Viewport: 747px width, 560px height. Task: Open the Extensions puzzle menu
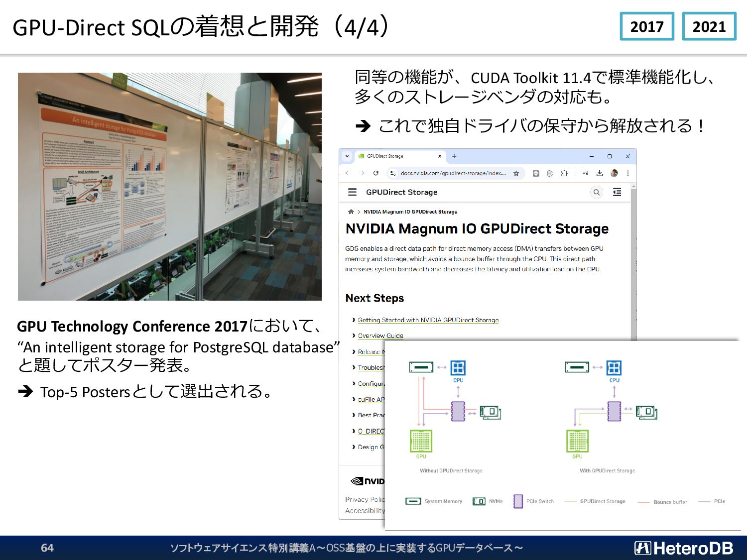564,173
